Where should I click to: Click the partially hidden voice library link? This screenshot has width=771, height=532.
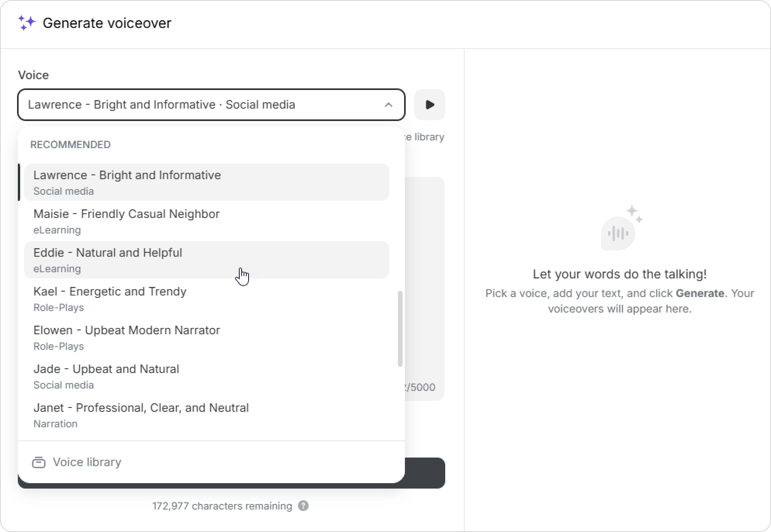[425, 137]
